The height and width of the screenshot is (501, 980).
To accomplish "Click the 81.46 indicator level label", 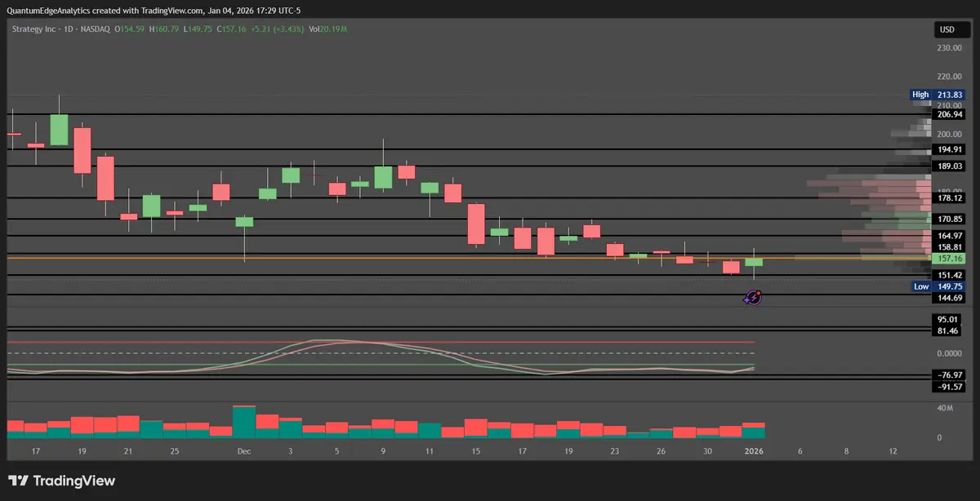I will (947, 330).
